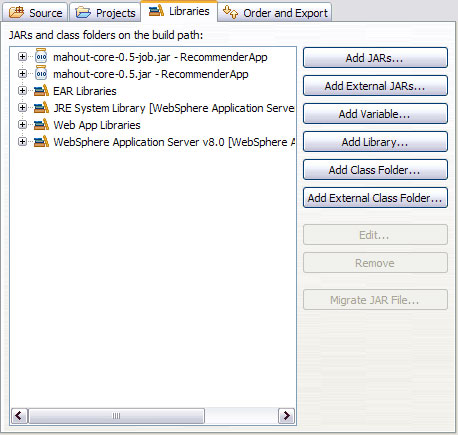Switch to the Source tab

(x=35, y=13)
